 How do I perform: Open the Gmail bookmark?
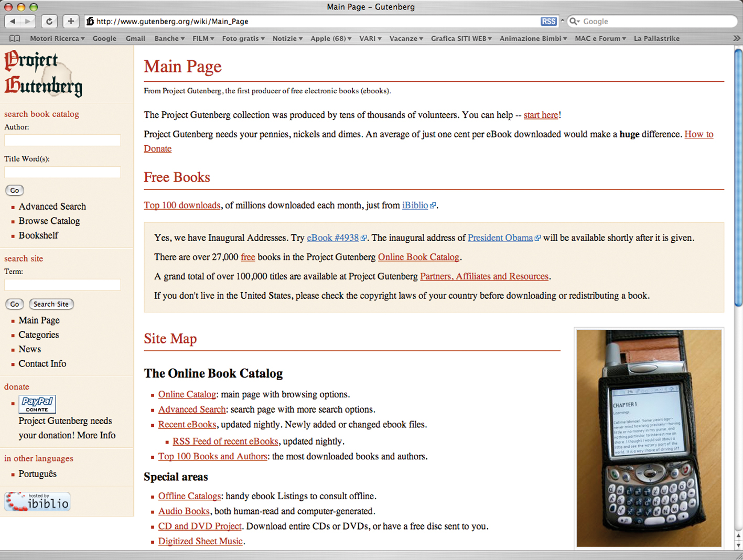135,38
